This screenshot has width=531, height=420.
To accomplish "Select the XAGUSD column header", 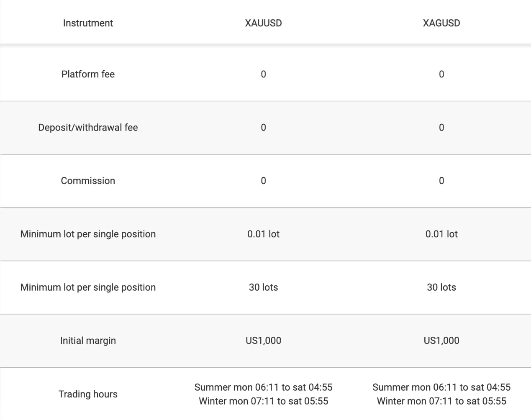I will tap(441, 23).
